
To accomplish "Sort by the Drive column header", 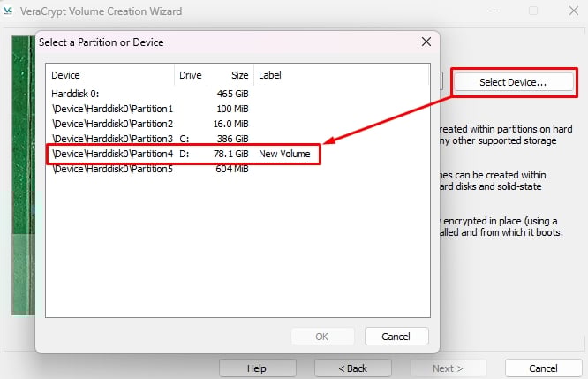I will pyautogui.click(x=191, y=75).
